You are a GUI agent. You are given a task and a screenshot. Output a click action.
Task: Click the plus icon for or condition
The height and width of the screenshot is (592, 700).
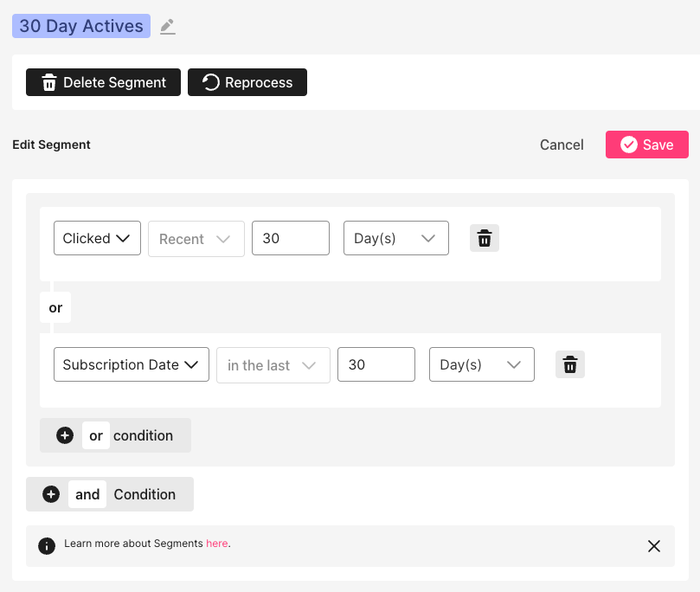pyautogui.click(x=65, y=436)
